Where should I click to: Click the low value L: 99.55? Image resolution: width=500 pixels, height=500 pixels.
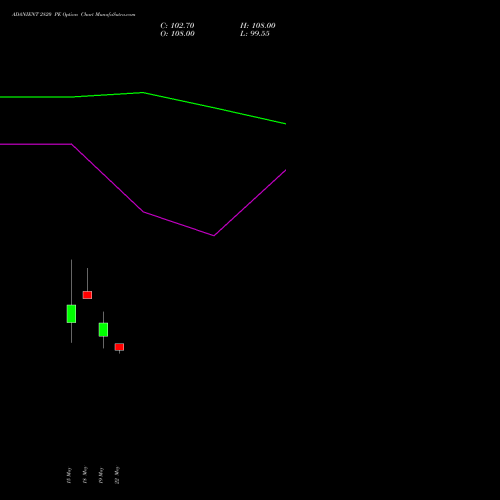point(255,34)
